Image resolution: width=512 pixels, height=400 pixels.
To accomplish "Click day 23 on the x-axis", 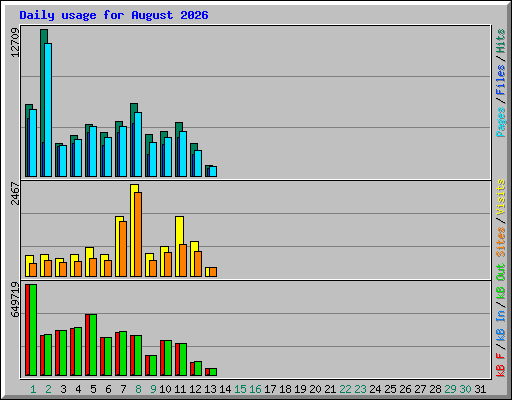I will click(x=360, y=389).
